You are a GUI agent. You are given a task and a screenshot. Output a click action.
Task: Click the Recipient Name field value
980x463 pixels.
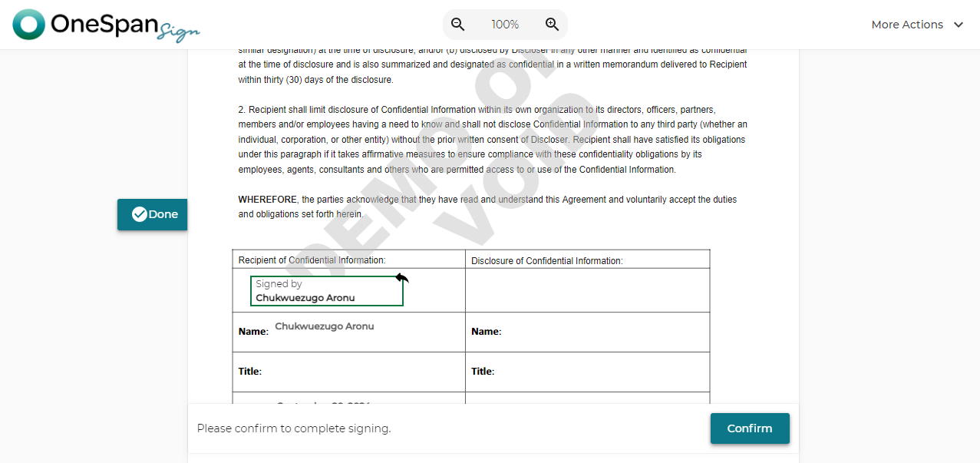[325, 326]
